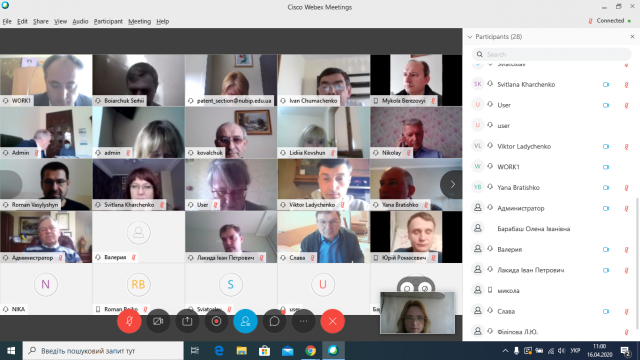Open the volume control in system tray
Image resolution: width=640 pixels, height=360 pixels.
(x=562, y=351)
